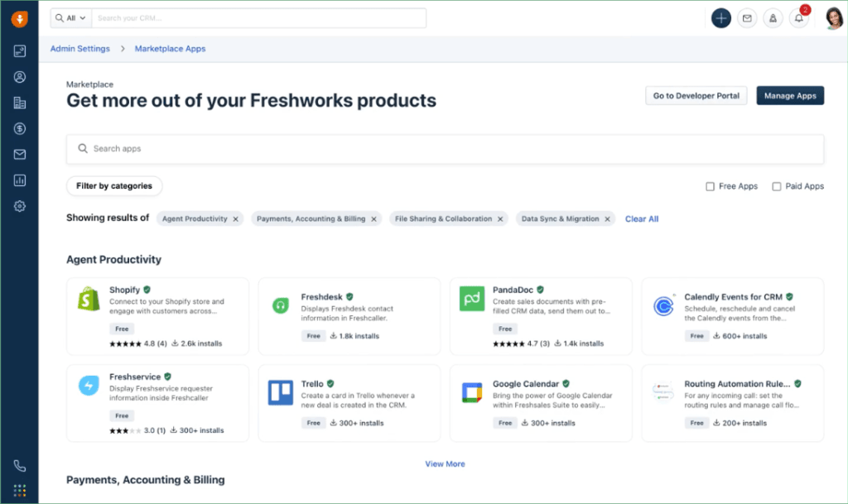Screen dimensions: 848x504
Task: Open the Google Calendar app title
Action: tap(526, 384)
